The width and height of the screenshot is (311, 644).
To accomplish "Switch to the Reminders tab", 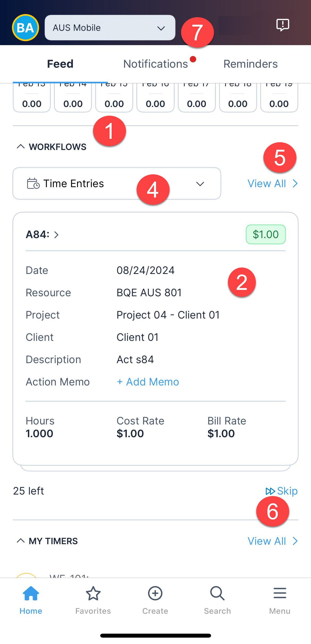I will 250,64.
